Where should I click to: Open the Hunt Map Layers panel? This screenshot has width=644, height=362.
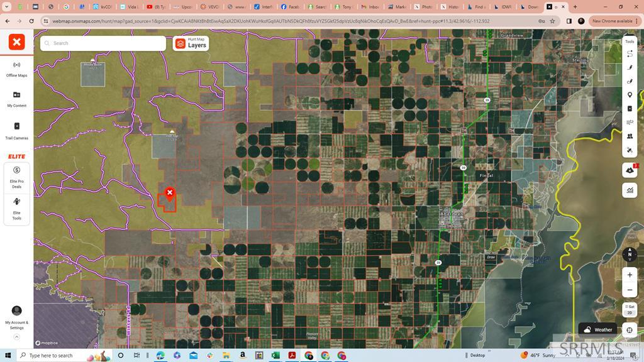coord(191,43)
